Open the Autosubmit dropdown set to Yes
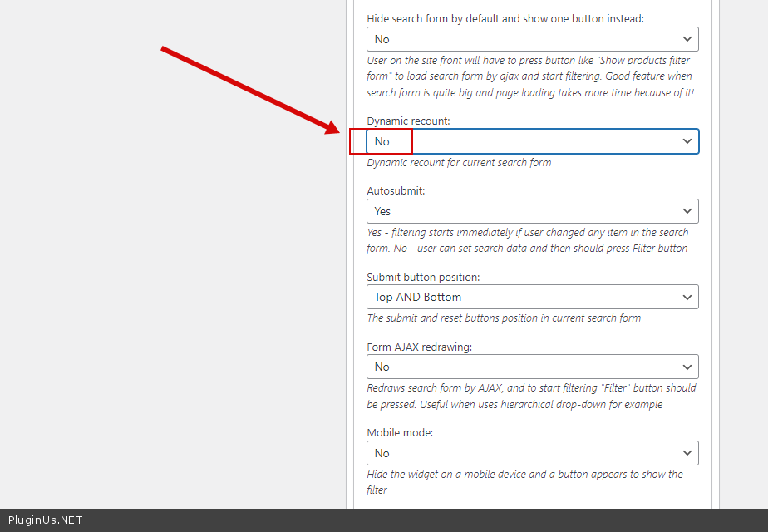768x532 pixels. coord(532,211)
